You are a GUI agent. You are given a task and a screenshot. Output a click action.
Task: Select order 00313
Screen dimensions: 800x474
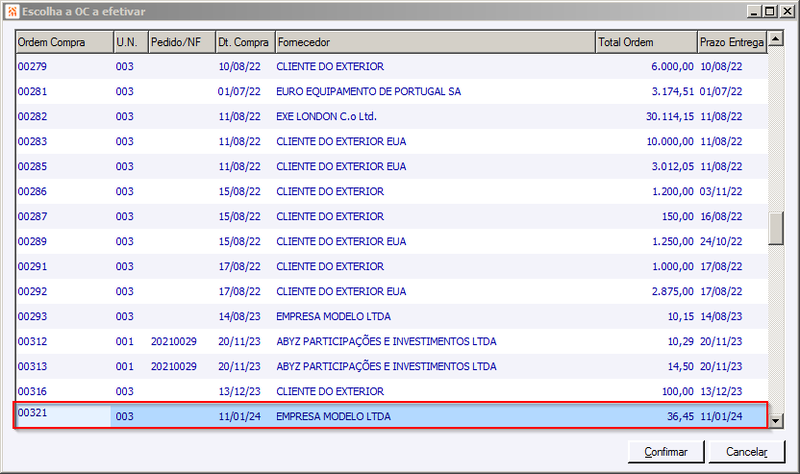pos(391,366)
